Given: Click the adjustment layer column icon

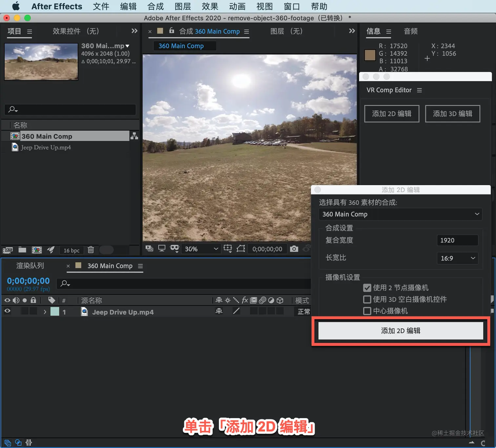Looking at the screenshot, I should [271, 300].
